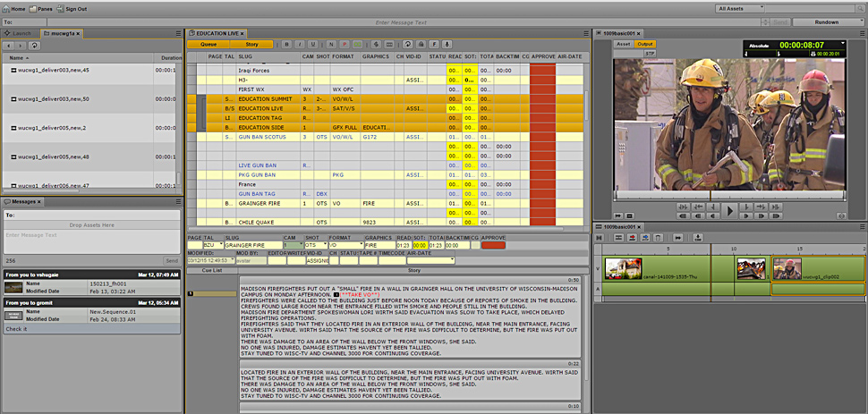Select the EDUCATION LIVE tab
868x414 pixels.
point(217,33)
